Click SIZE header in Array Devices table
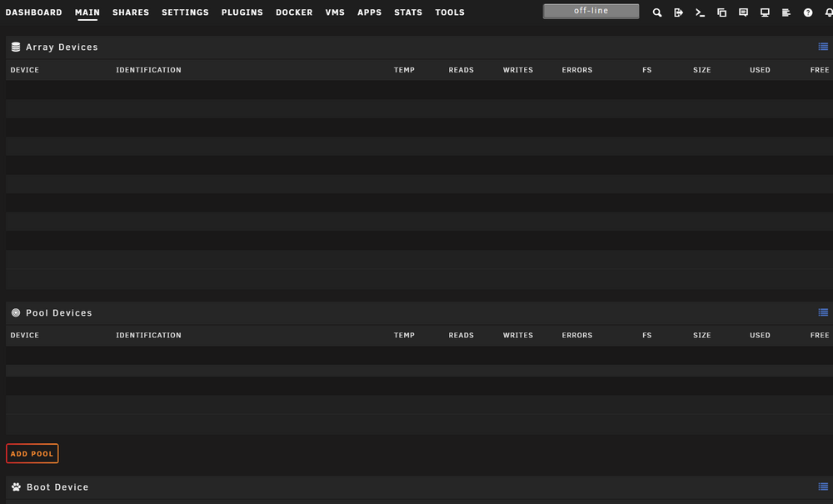This screenshot has height=504, width=833. coord(701,70)
